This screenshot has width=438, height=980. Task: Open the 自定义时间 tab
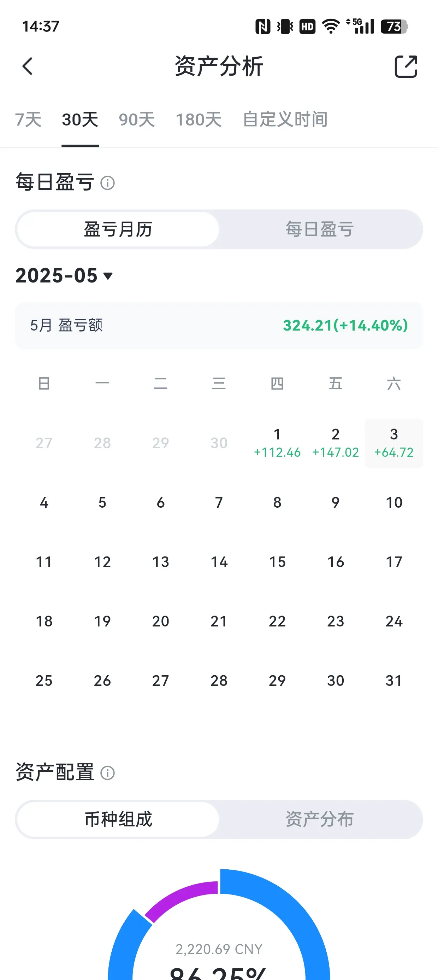tap(285, 119)
